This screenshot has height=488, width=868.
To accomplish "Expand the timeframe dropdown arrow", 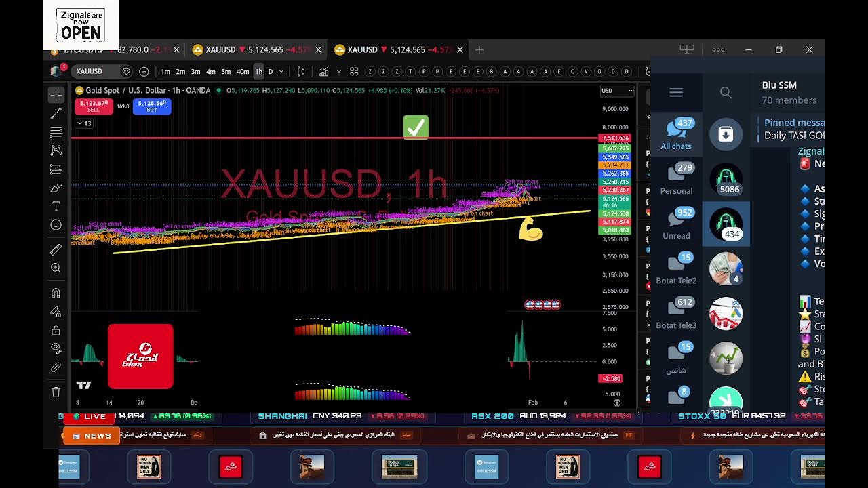I will click(x=282, y=71).
